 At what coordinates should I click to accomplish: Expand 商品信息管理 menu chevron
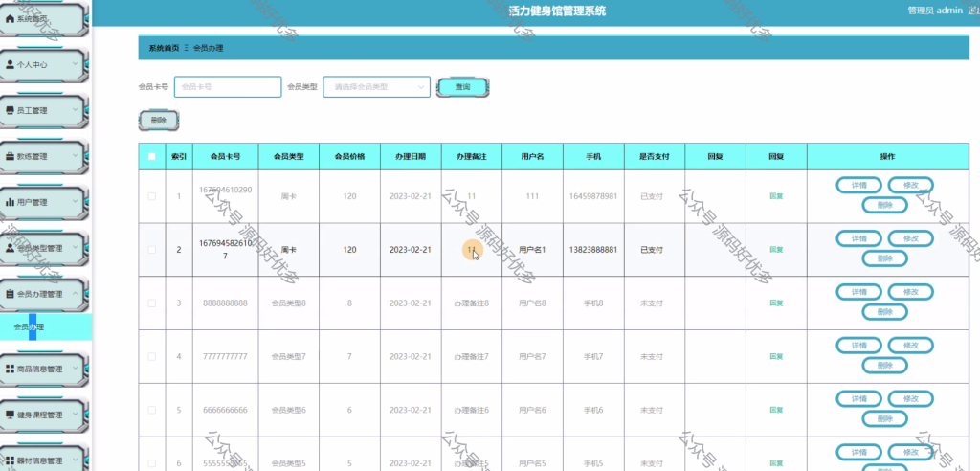click(75, 369)
